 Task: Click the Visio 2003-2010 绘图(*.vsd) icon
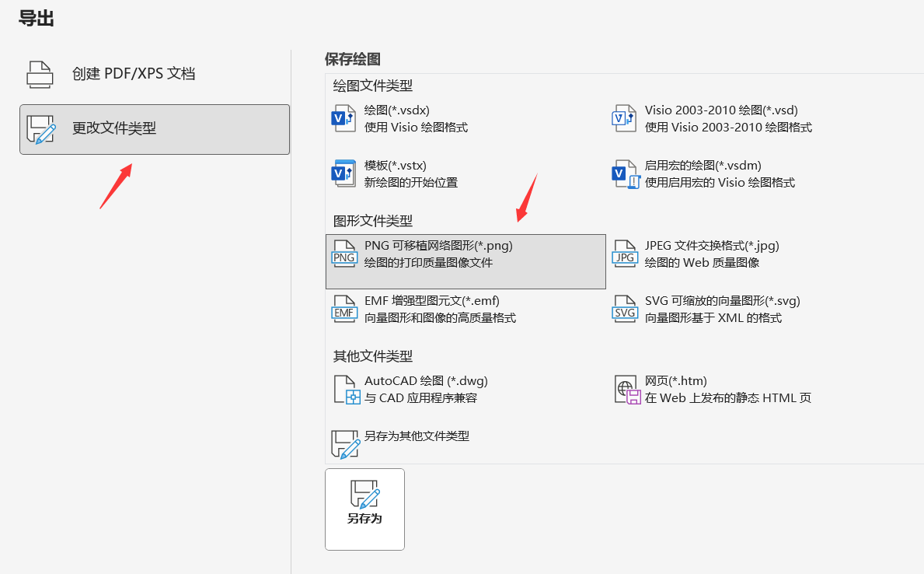coord(624,118)
